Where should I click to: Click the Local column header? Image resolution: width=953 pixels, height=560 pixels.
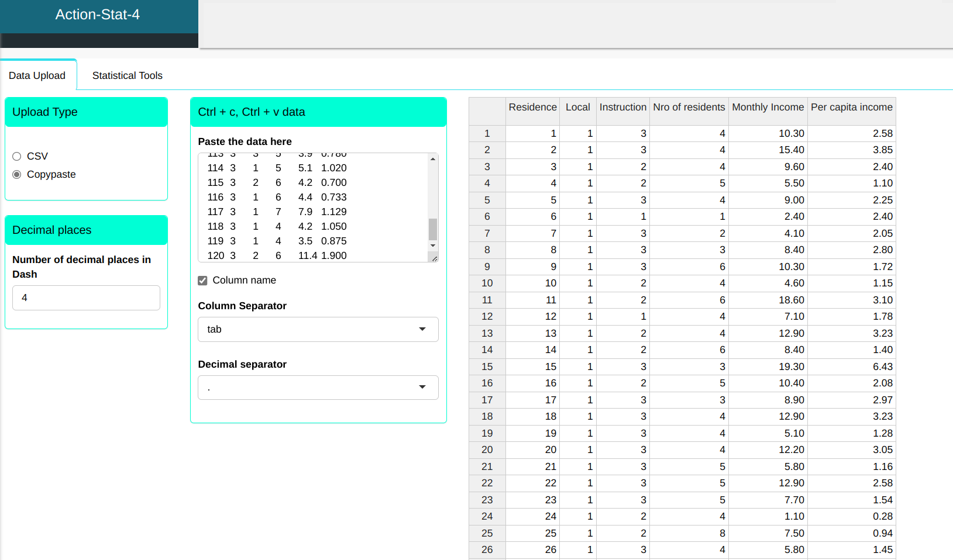pos(577,107)
